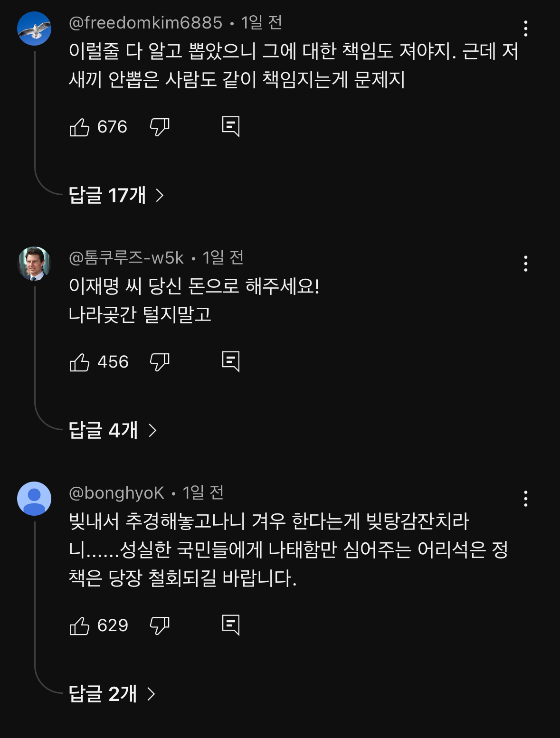Click the seagull profile avatar

(34, 28)
